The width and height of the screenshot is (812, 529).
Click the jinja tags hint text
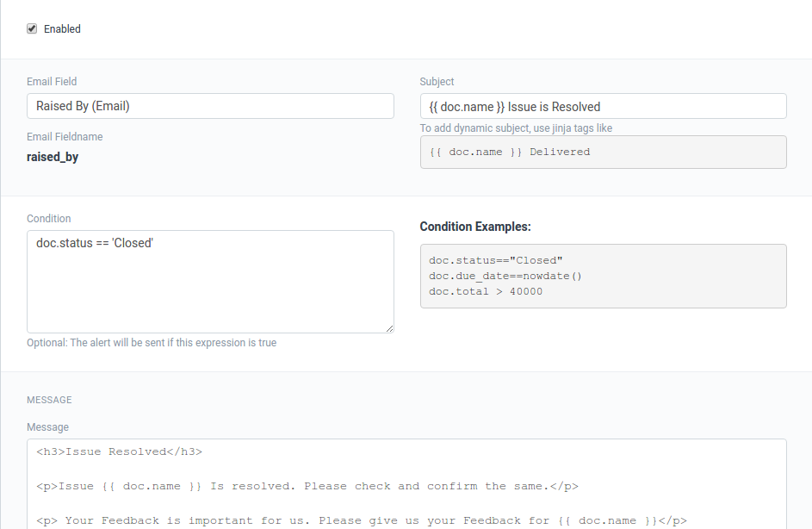tap(516, 128)
